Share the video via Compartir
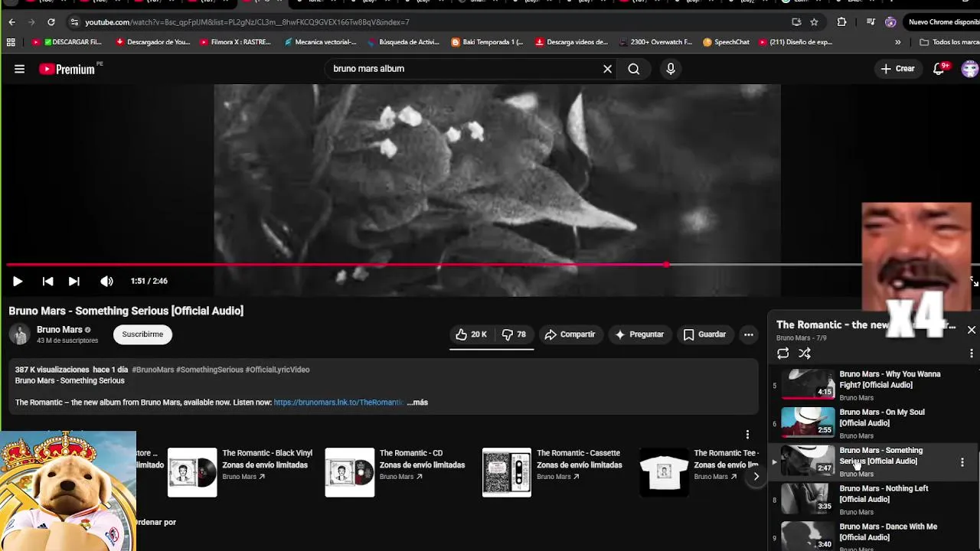Image resolution: width=980 pixels, height=551 pixels. click(x=570, y=334)
